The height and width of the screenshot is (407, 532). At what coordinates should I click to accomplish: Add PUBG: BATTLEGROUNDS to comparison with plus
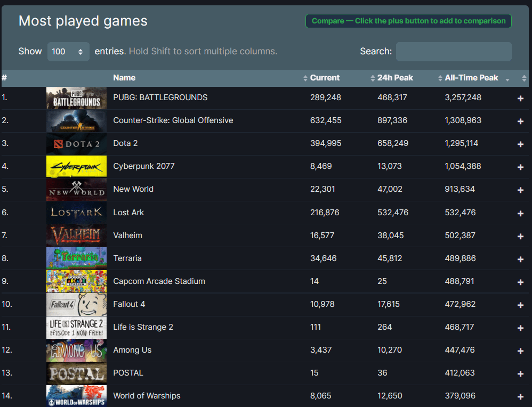(520, 99)
